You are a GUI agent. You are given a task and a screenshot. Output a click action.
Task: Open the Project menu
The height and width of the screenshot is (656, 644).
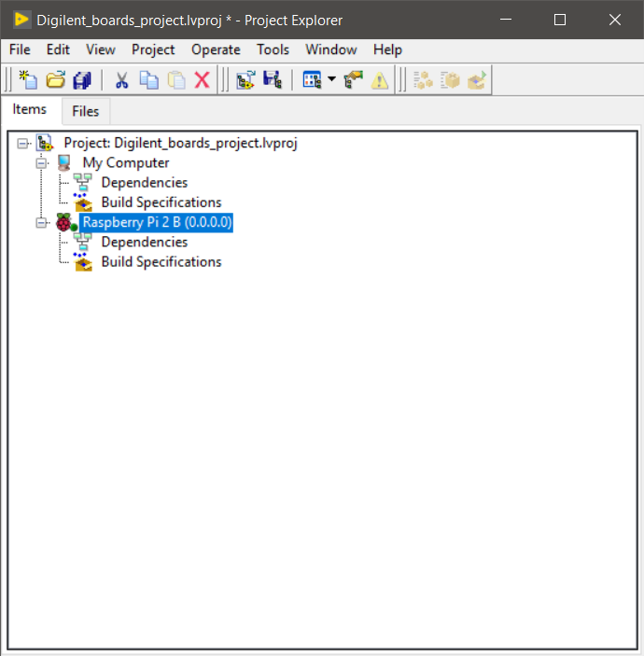[153, 49]
